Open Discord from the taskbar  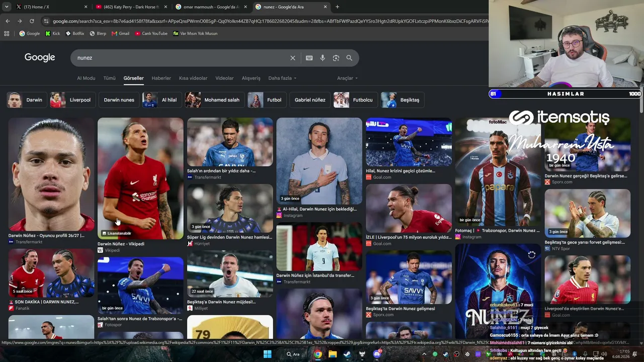click(377, 354)
